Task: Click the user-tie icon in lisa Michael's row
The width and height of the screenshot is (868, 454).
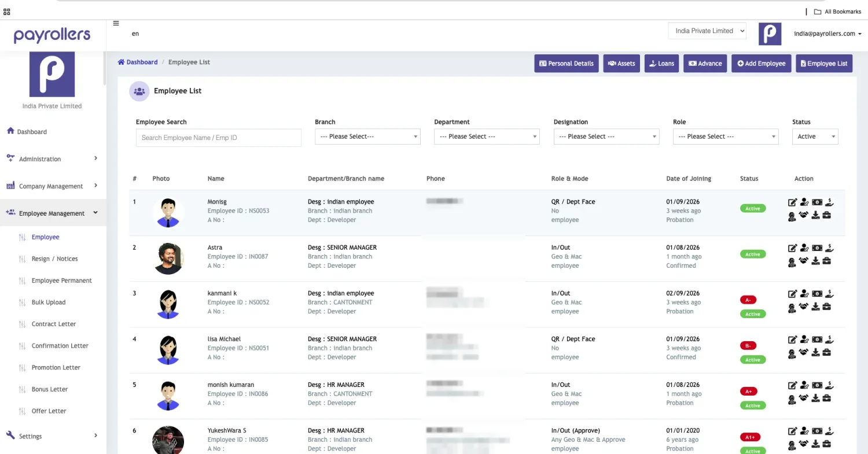Action: tap(792, 353)
